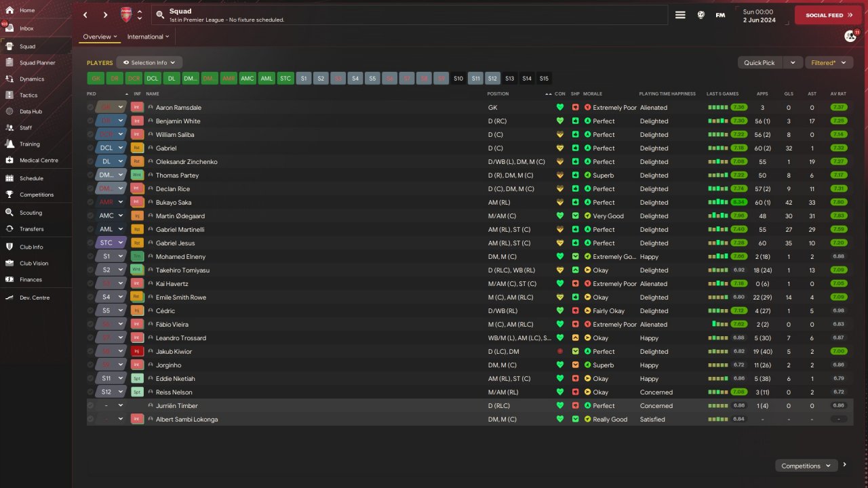Select the STC position pill

pyautogui.click(x=285, y=79)
